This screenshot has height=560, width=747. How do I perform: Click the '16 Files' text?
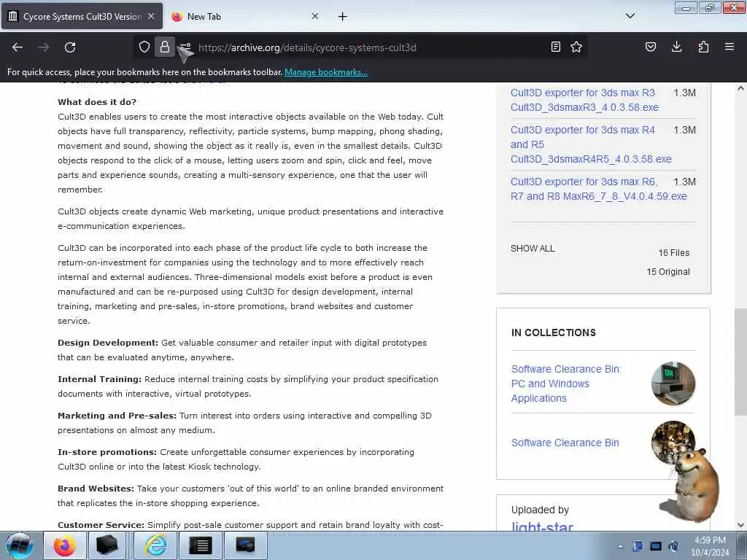[x=673, y=253]
